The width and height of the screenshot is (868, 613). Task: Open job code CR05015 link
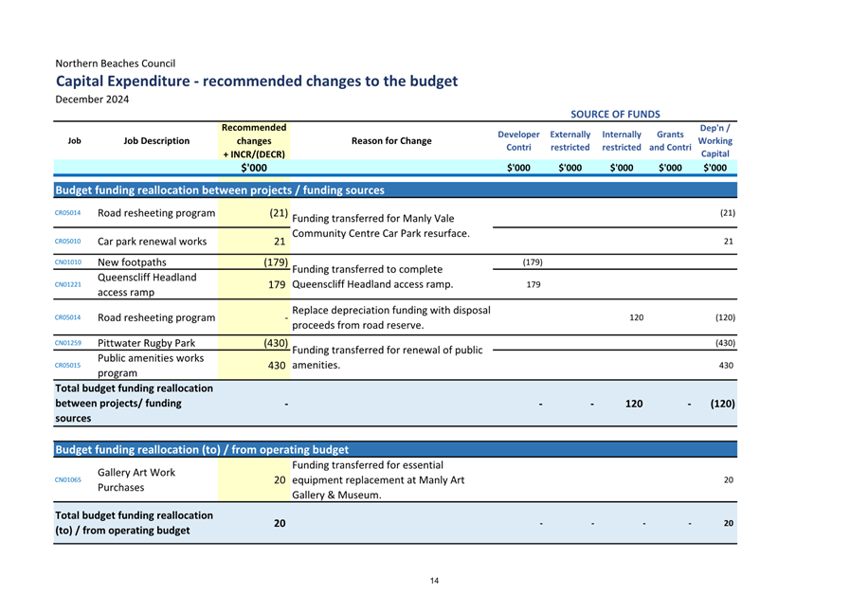67,366
